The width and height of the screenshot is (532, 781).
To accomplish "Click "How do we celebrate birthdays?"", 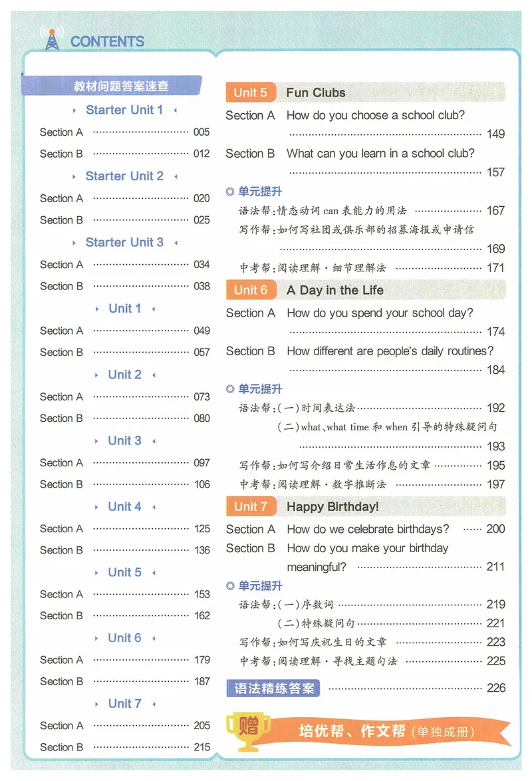I will [x=368, y=529].
